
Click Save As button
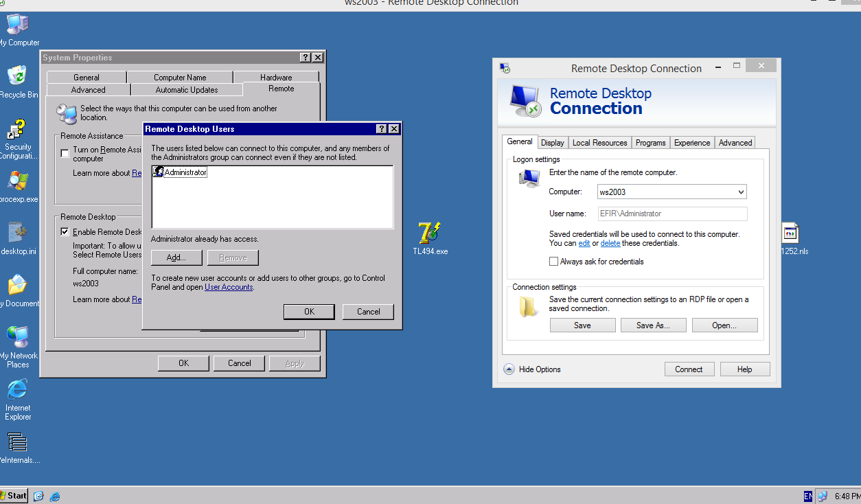pyautogui.click(x=653, y=325)
